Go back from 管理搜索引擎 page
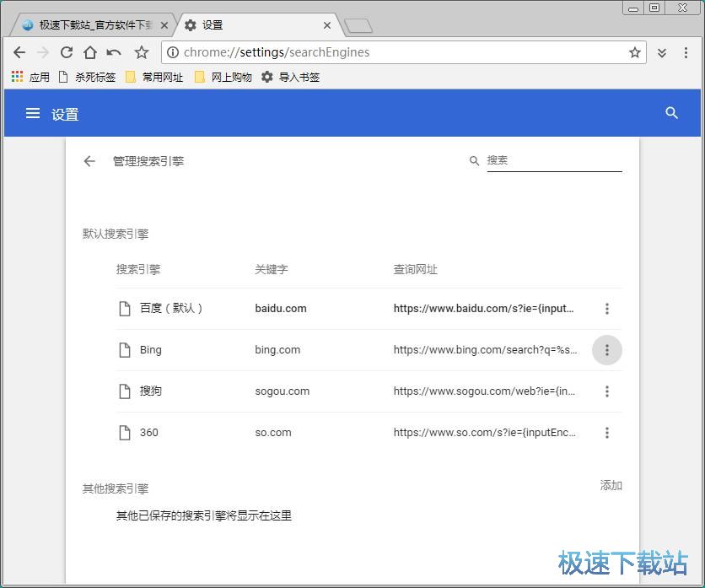The width and height of the screenshot is (705, 588). point(89,161)
